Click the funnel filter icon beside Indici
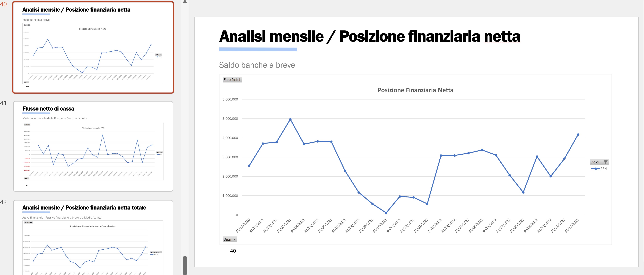Screen dimensions: 644x275 coord(605,162)
